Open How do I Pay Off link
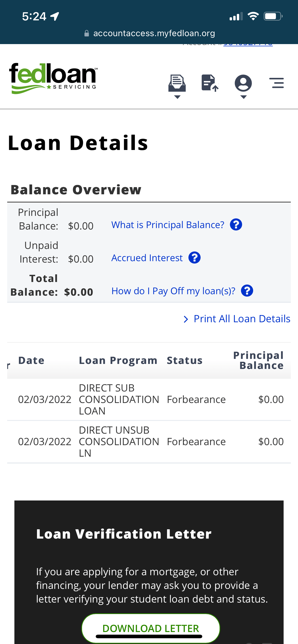This screenshot has height=644, width=298. pos(173,291)
